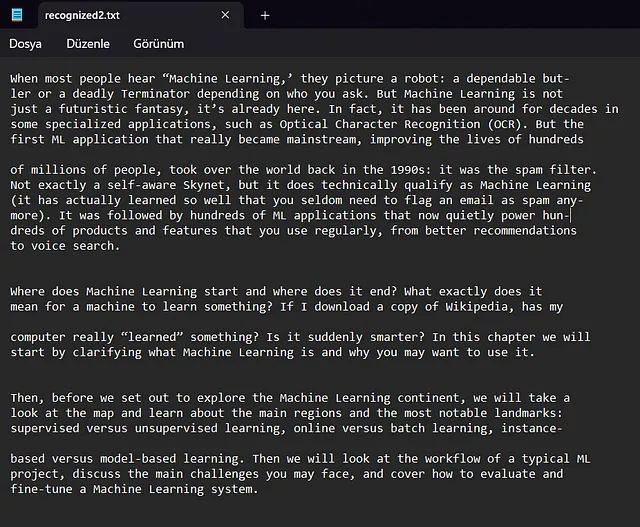Open the Düzenle menu
Screen dimensions: 640x527
point(88,44)
